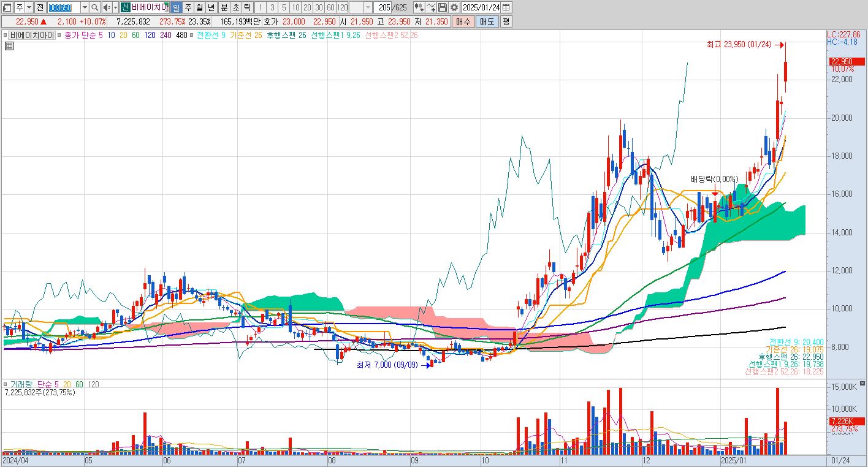Click the 거래량 volume indicator marker

tap(6, 384)
